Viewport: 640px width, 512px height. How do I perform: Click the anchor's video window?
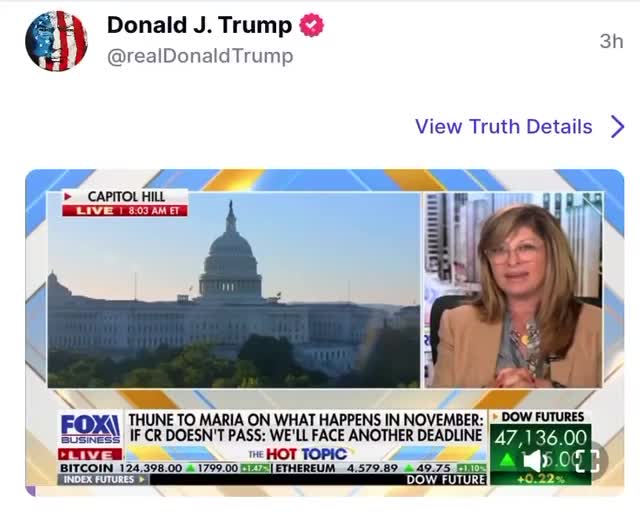(x=513, y=289)
